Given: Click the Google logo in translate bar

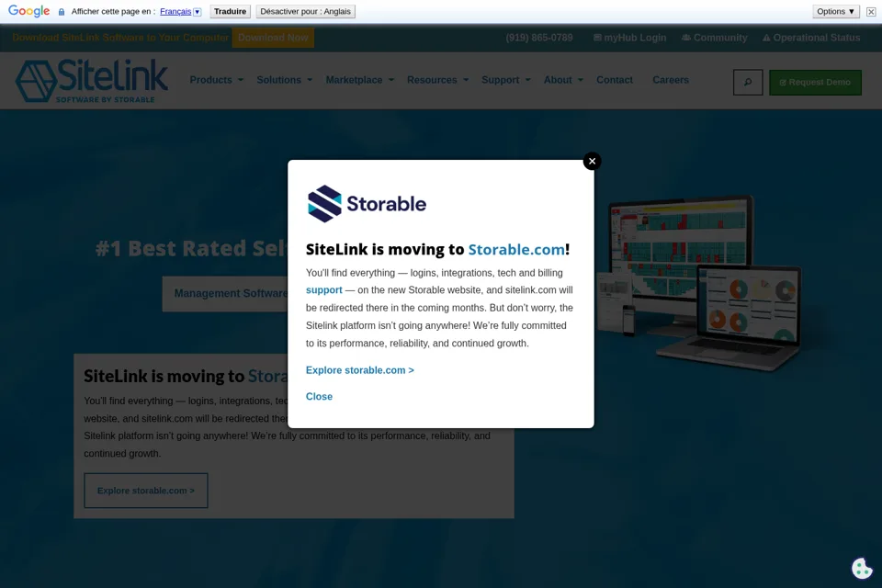Looking at the screenshot, I should 28,11.
